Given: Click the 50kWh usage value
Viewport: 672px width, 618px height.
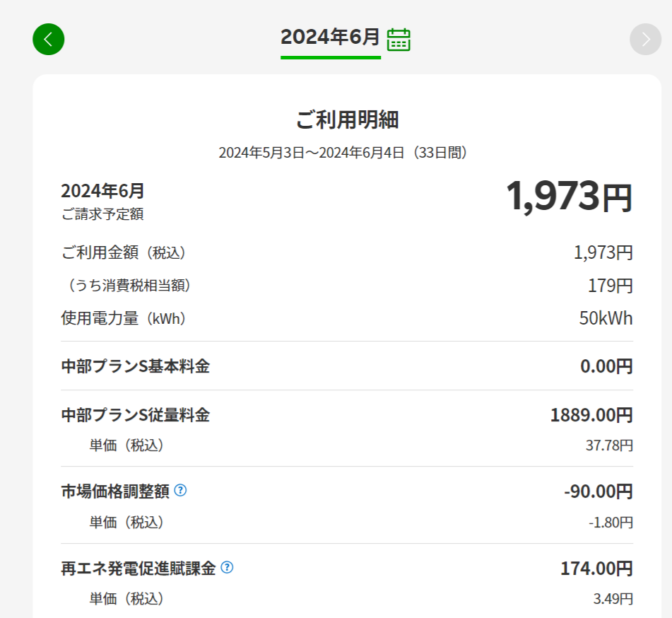Looking at the screenshot, I should click(606, 318).
